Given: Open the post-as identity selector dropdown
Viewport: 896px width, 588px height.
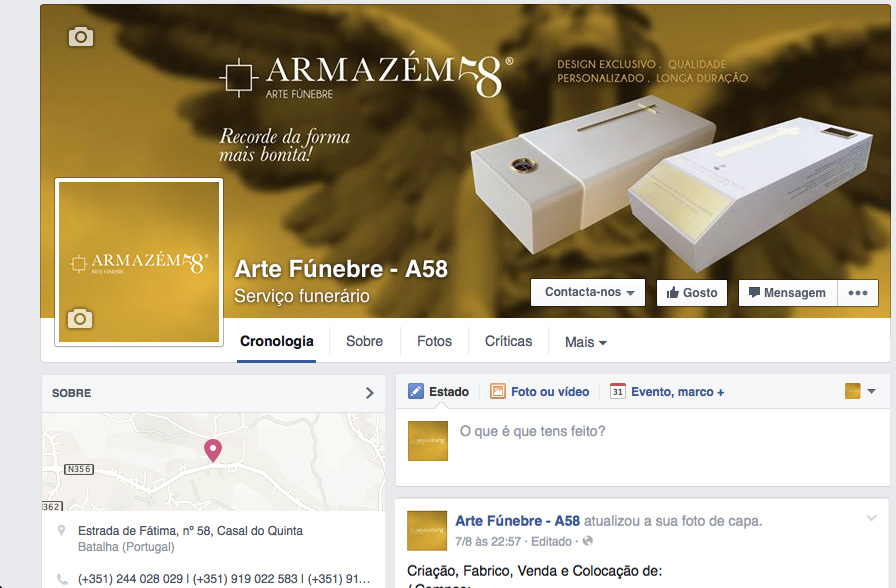Looking at the screenshot, I should click(x=860, y=391).
